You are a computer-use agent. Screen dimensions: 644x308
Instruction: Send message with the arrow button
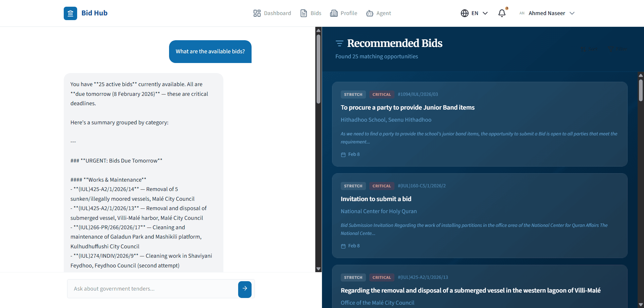point(245,289)
